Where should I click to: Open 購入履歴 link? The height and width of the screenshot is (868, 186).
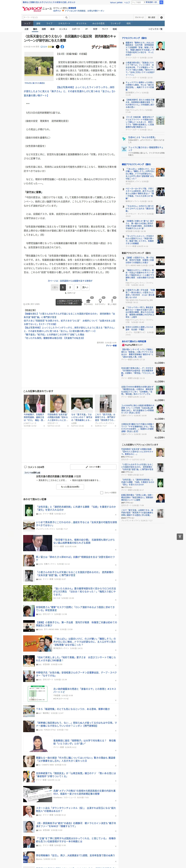pos(152,18)
